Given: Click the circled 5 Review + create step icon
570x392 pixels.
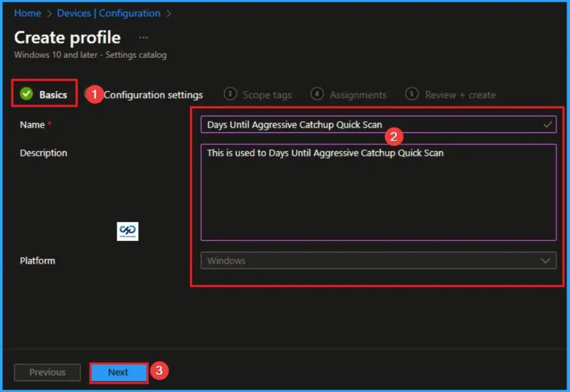Looking at the screenshot, I should 412,95.
